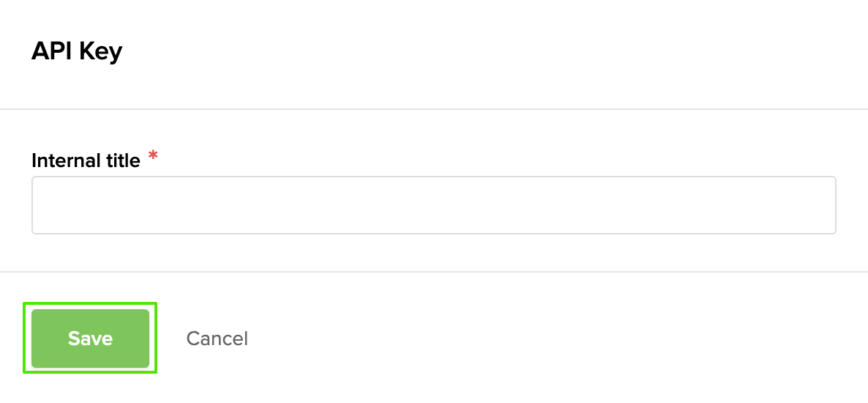868x403 pixels.
Task: Focus the Internal title text field
Action: pyautogui.click(x=433, y=205)
